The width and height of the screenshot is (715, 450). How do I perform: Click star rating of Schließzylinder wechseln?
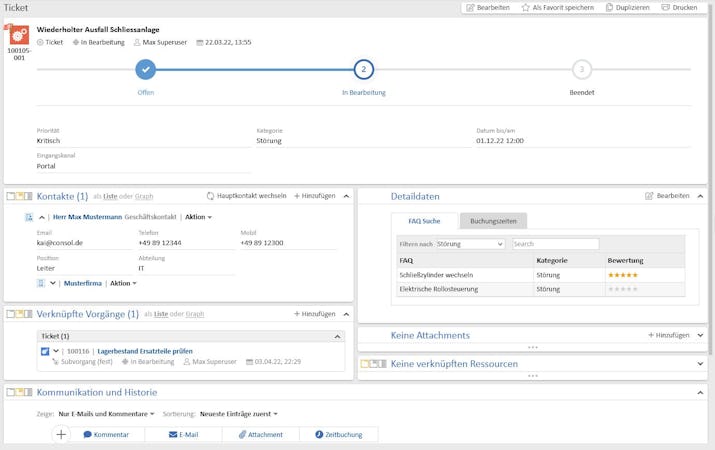[622, 275]
